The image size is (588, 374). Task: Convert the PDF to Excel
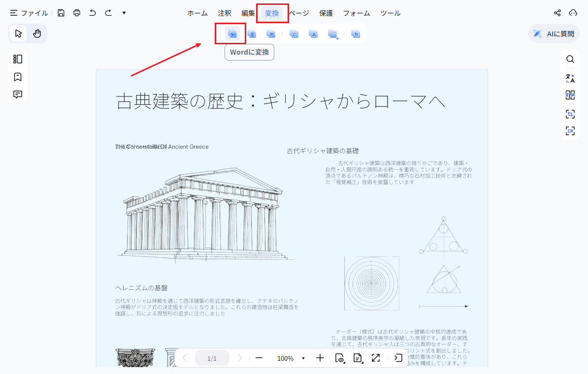(x=252, y=34)
